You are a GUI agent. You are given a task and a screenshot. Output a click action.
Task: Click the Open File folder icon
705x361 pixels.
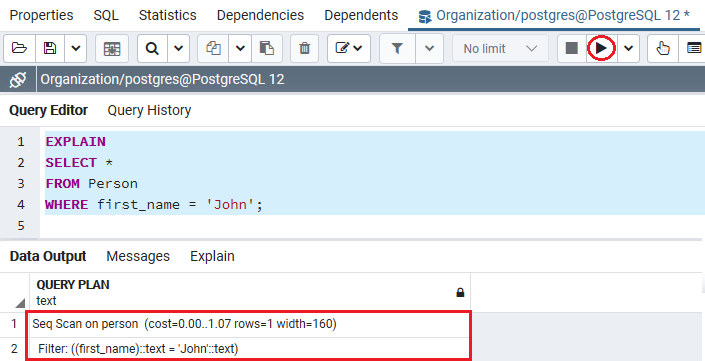coord(19,48)
